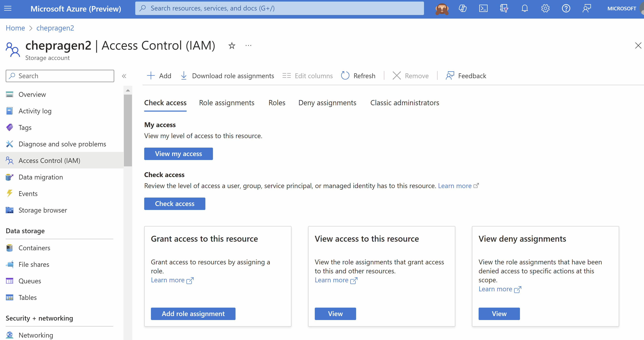Click the Download role assignments icon
This screenshot has height=340, width=644.
click(x=183, y=76)
